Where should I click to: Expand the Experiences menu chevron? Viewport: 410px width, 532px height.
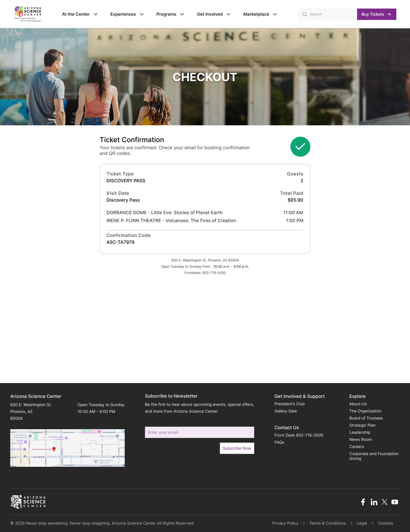pyautogui.click(x=142, y=14)
